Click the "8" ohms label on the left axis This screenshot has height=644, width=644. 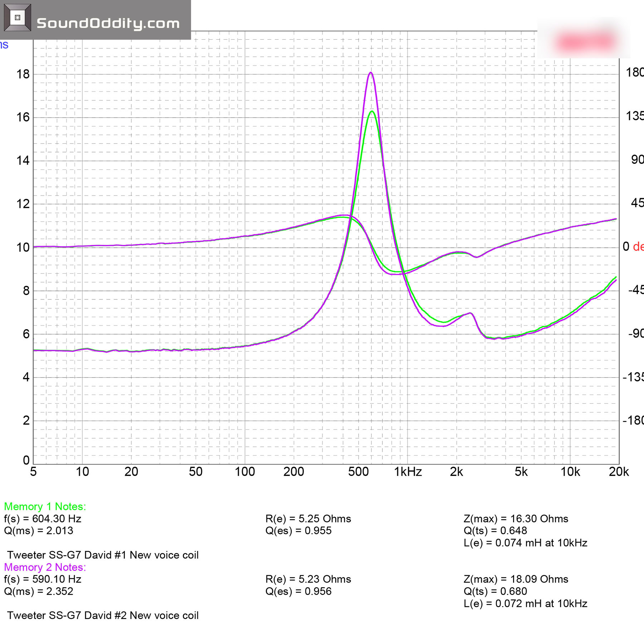26,291
